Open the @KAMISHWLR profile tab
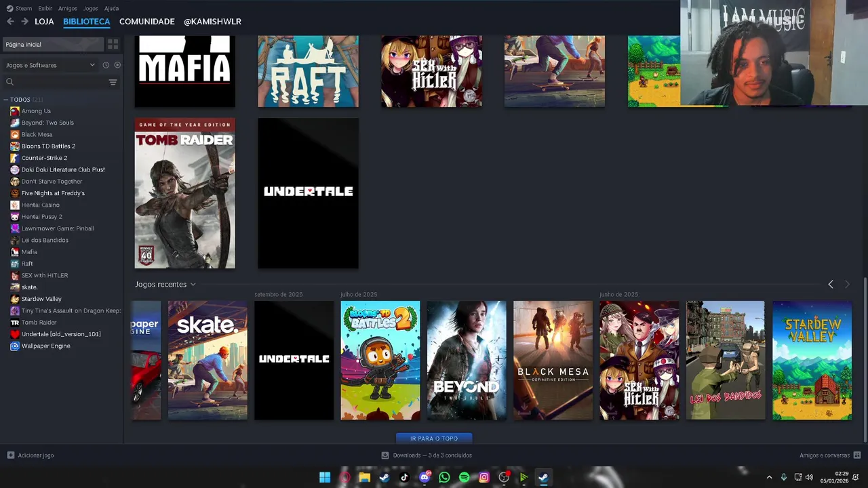This screenshot has width=868, height=488. coord(212,22)
